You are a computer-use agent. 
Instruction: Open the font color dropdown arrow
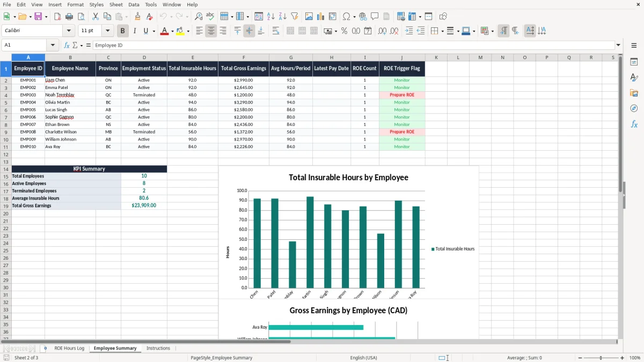[172, 31]
